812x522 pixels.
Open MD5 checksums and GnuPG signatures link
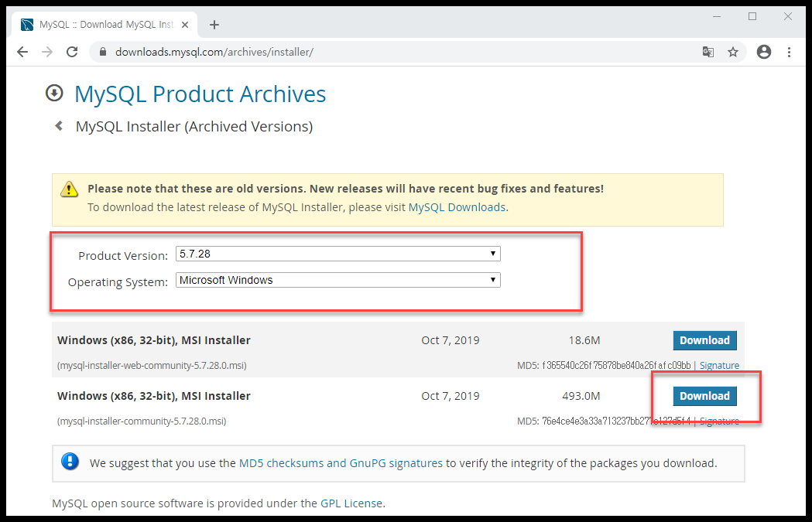pyautogui.click(x=341, y=463)
